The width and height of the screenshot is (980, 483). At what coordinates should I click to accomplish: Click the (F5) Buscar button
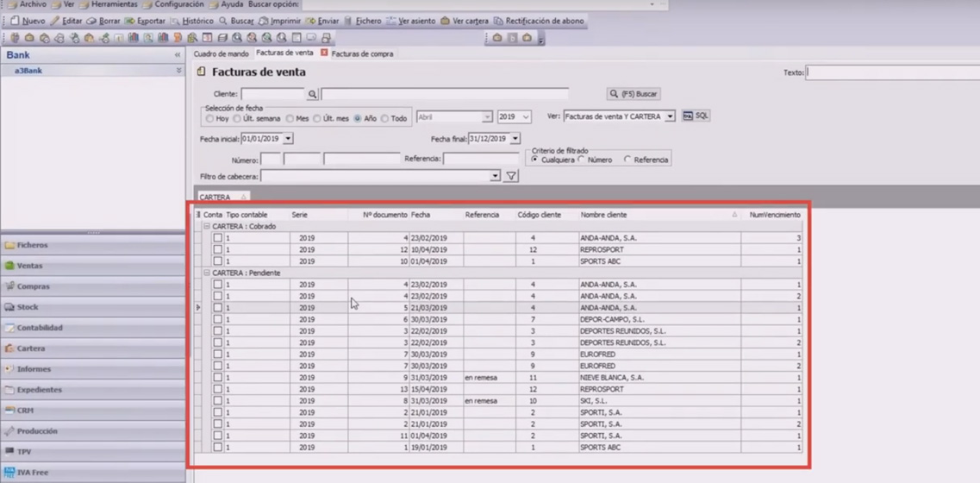click(634, 93)
